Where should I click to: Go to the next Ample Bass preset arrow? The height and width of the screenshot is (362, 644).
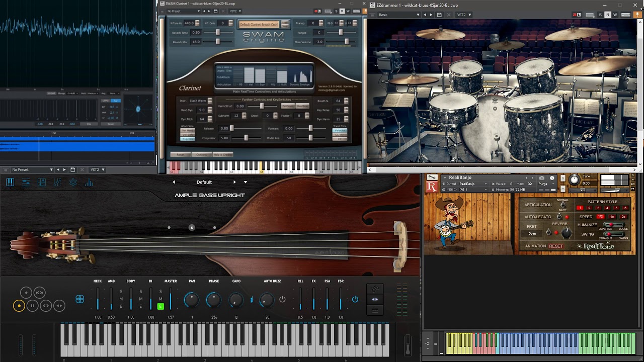click(234, 182)
